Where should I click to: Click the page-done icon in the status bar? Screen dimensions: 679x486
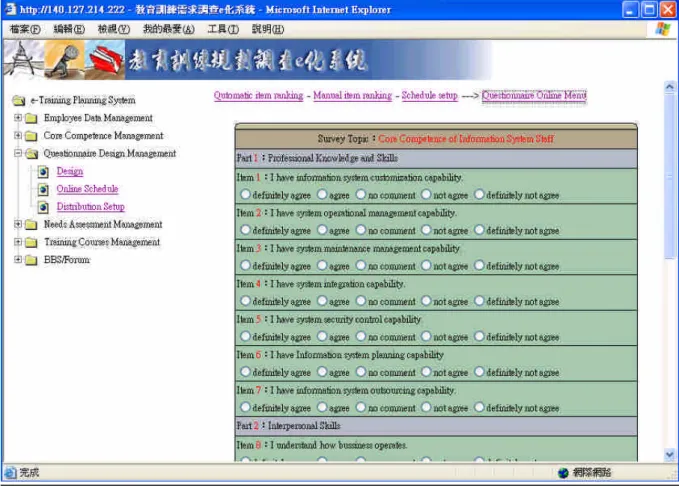pyautogui.click(x=10, y=473)
